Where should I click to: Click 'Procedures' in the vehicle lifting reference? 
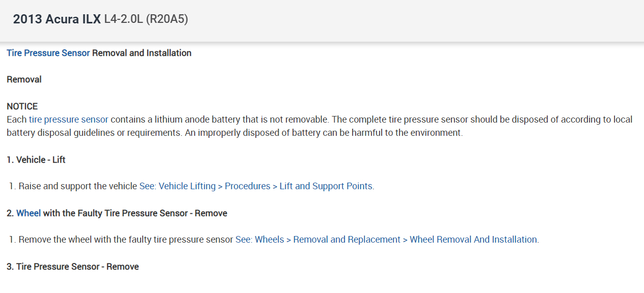(x=247, y=186)
